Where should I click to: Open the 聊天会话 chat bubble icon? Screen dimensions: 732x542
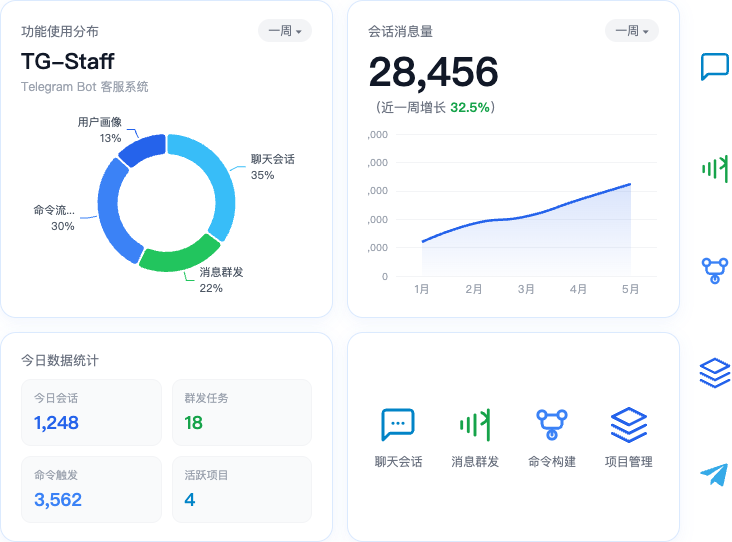pyautogui.click(x=398, y=424)
